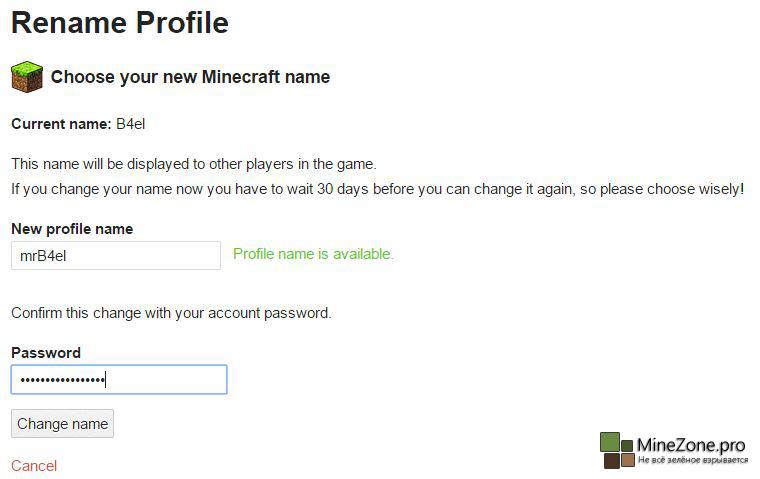
Task: Click the 'New profile name' label
Action: [x=72, y=229]
